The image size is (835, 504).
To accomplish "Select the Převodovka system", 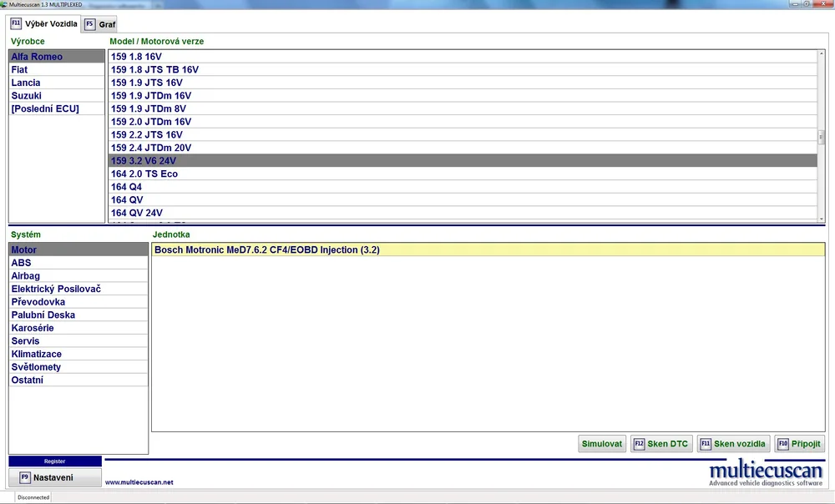I will tap(78, 302).
